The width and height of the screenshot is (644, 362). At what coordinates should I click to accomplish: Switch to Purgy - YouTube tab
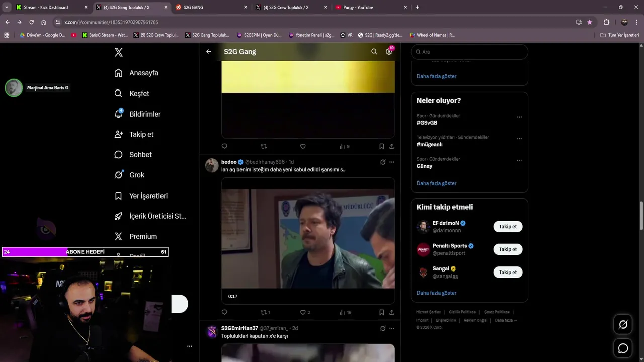(371, 7)
